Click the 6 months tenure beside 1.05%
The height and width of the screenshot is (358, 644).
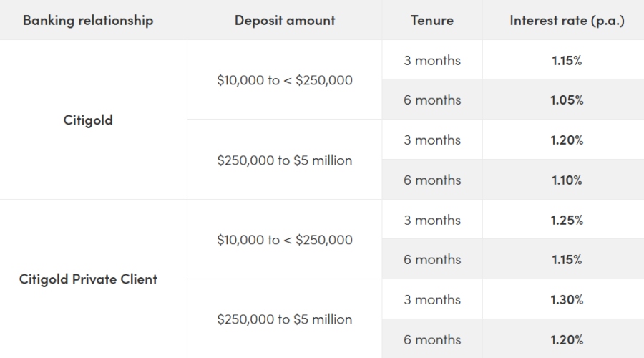[x=432, y=100]
